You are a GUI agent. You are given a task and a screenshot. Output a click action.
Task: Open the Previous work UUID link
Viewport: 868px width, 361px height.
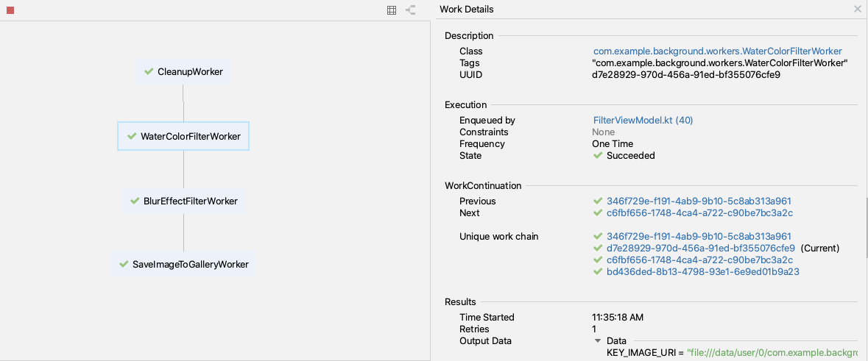pos(698,201)
